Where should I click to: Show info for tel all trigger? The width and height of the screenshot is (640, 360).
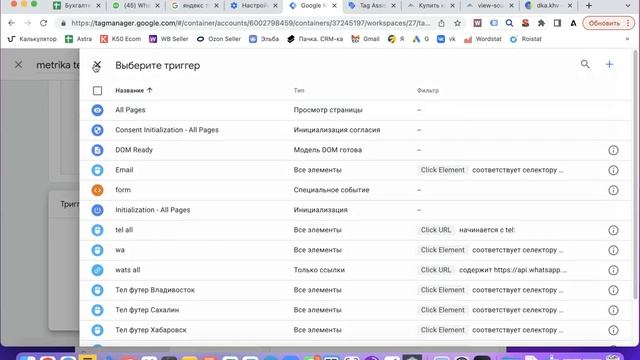pos(613,230)
